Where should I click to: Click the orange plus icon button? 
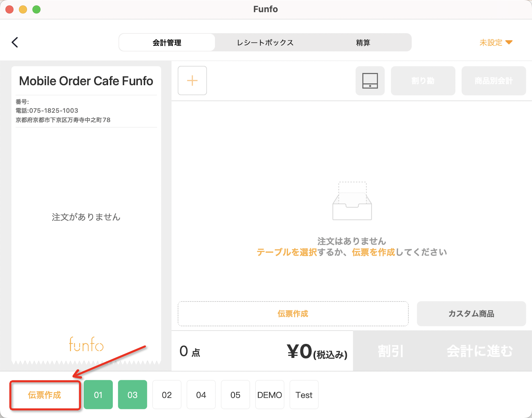[192, 81]
